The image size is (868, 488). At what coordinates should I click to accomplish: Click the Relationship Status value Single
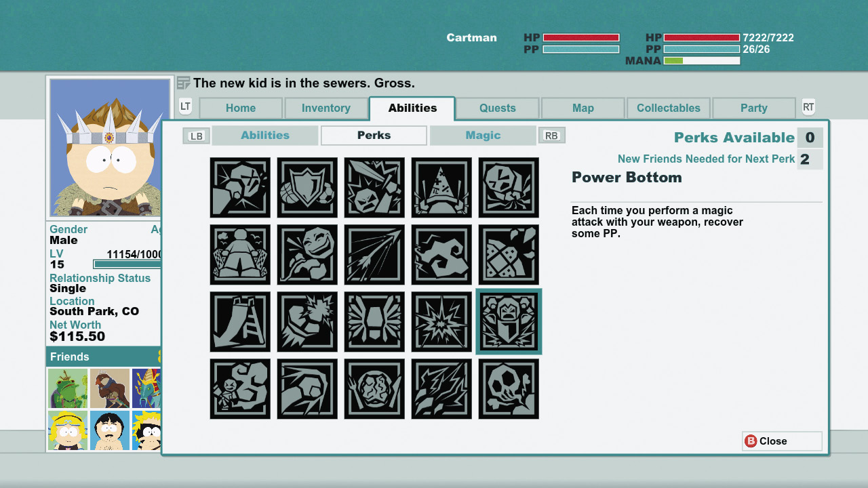[x=68, y=289]
